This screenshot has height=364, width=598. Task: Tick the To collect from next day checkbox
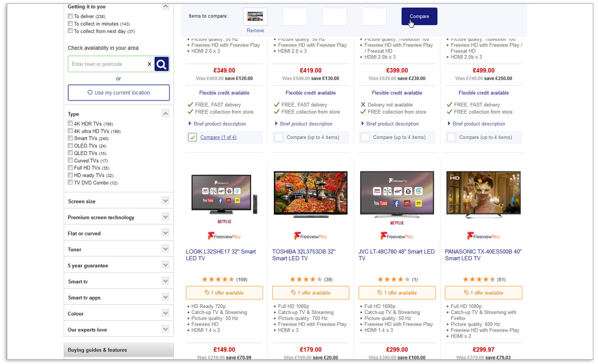click(70, 31)
